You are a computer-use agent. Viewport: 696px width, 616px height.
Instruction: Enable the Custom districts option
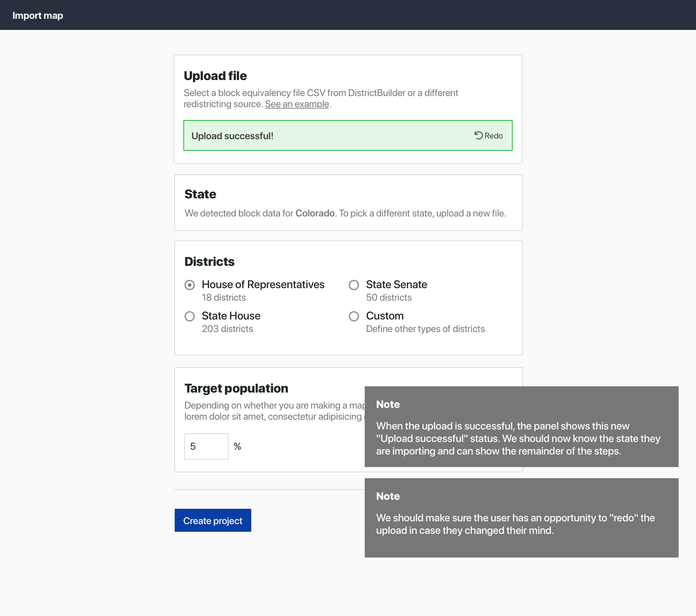(354, 316)
